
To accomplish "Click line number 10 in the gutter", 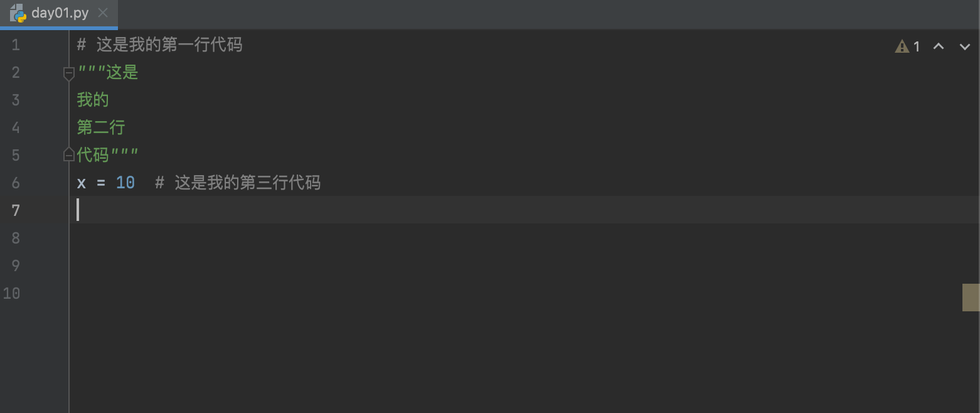I will [11, 294].
